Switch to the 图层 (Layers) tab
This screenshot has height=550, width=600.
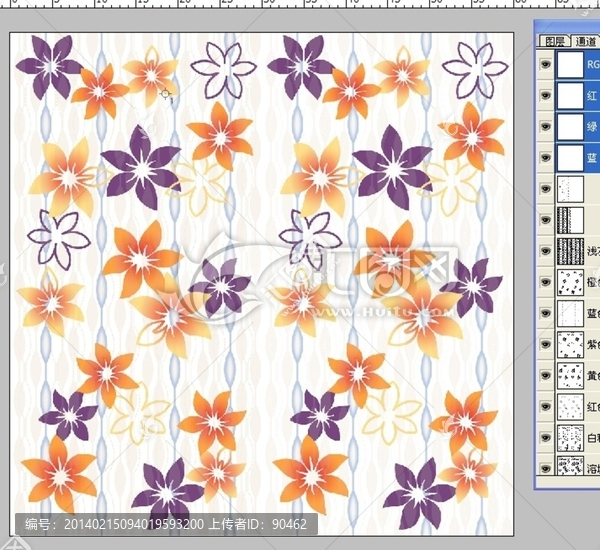pyautogui.click(x=554, y=41)
